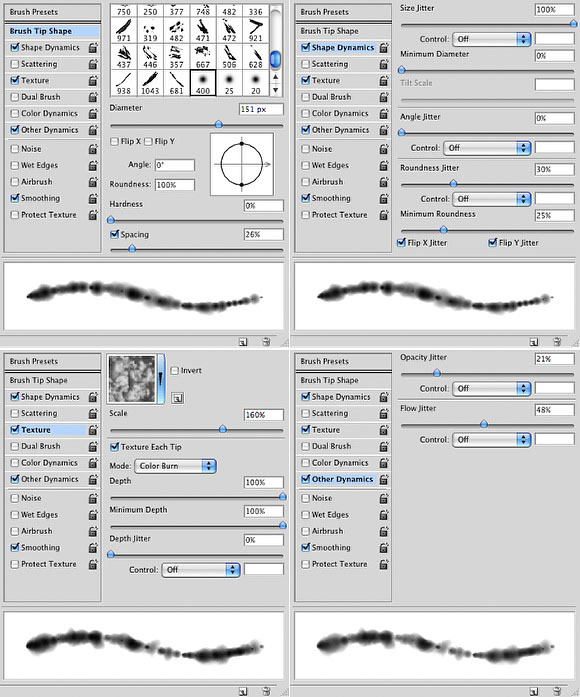The height and width of the screenshot is (697, 580).
Task: Pick the 667 splatter brush tip
Action: [x=203, y=56]
